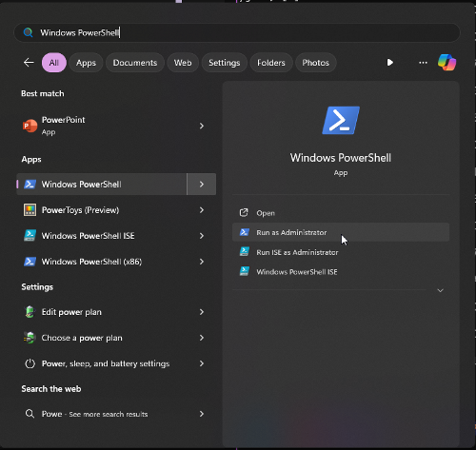Switch to the Documents filter tab
Screen dimensions: 476x450
click(135, 63)
